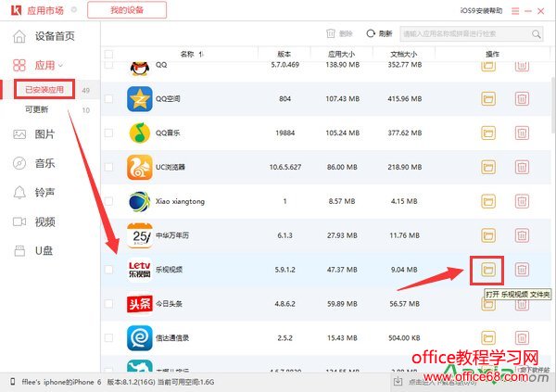
Task: Open Xiao xiangtong folder icon
Action: (488, 201)
